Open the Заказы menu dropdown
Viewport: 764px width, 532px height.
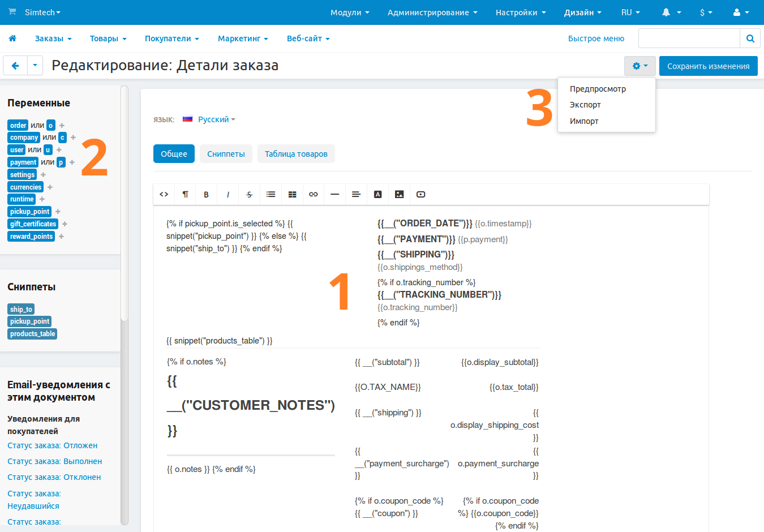(53, 38)
